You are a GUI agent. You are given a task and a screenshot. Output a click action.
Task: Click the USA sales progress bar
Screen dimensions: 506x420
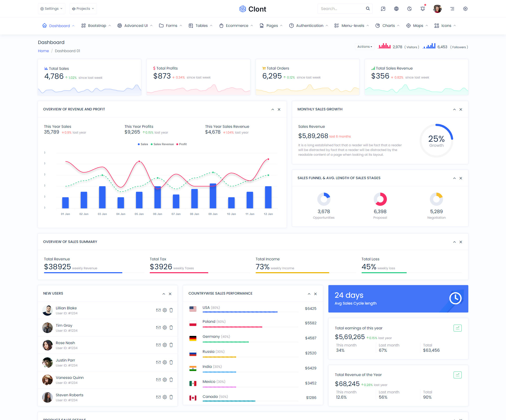(x=240, y=312)
